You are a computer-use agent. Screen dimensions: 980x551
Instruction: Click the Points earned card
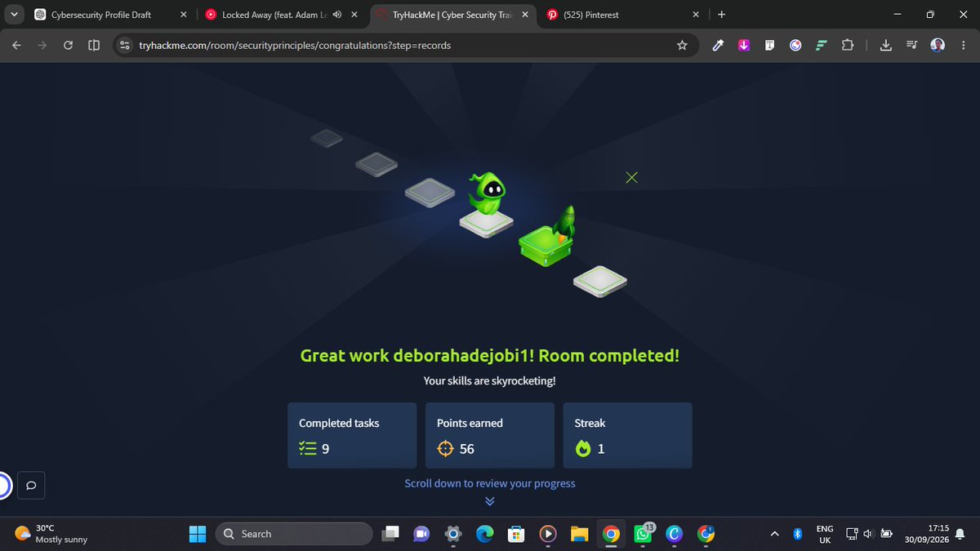(x=490, y=435)
